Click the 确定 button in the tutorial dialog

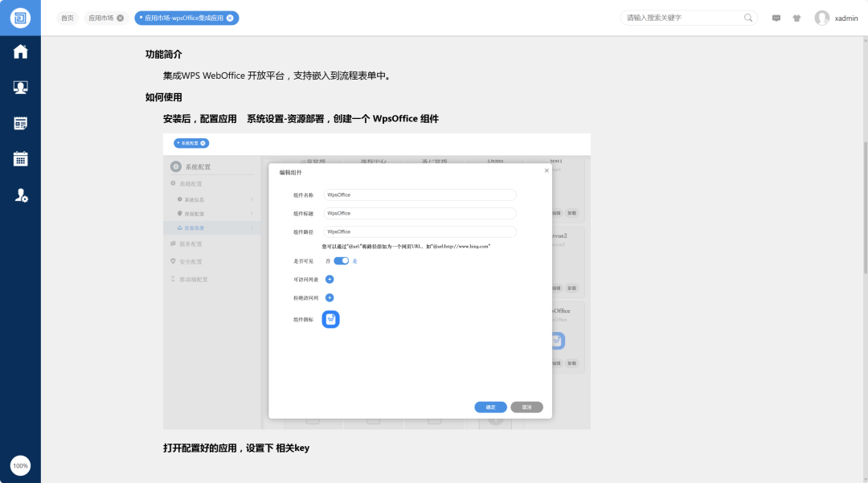[490, 407]
